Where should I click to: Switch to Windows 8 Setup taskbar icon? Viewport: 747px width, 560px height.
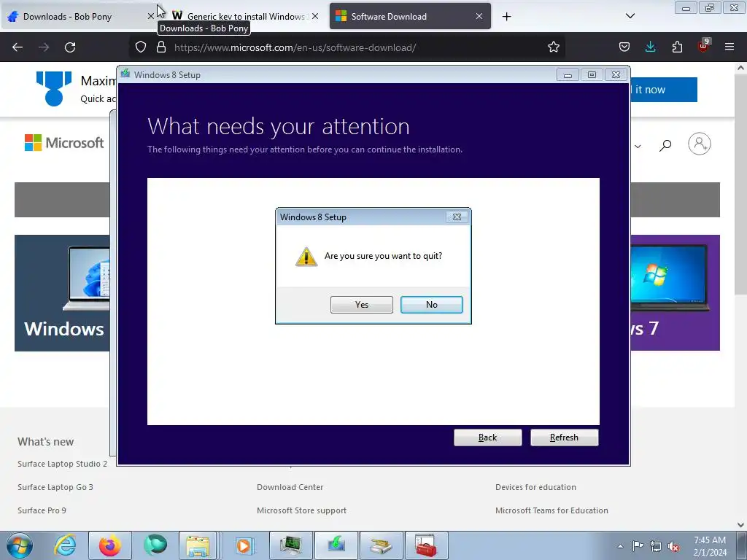click(336, 545)
